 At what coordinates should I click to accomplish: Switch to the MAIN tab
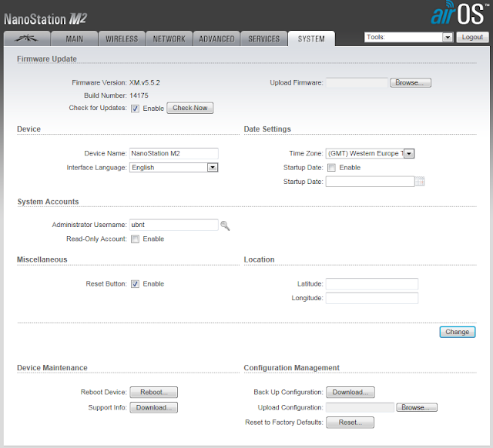pyautogui.click(x=75, y=38)
